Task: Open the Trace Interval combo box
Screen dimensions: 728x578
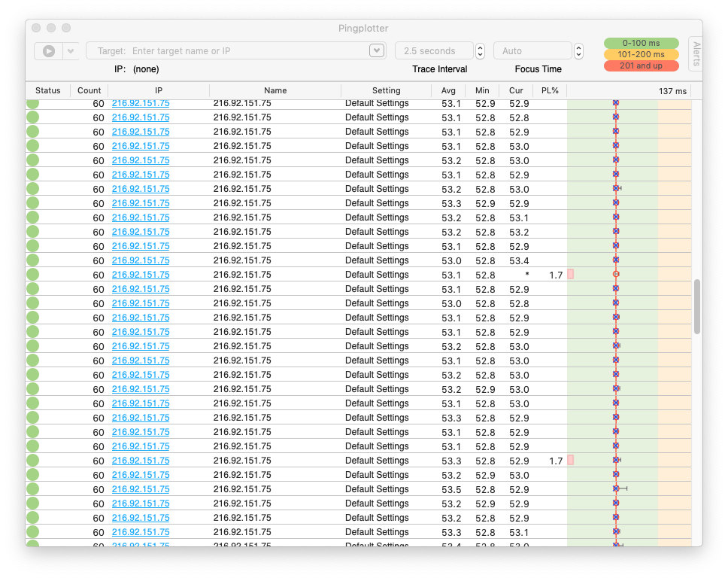Action: (x=434, y=50)
